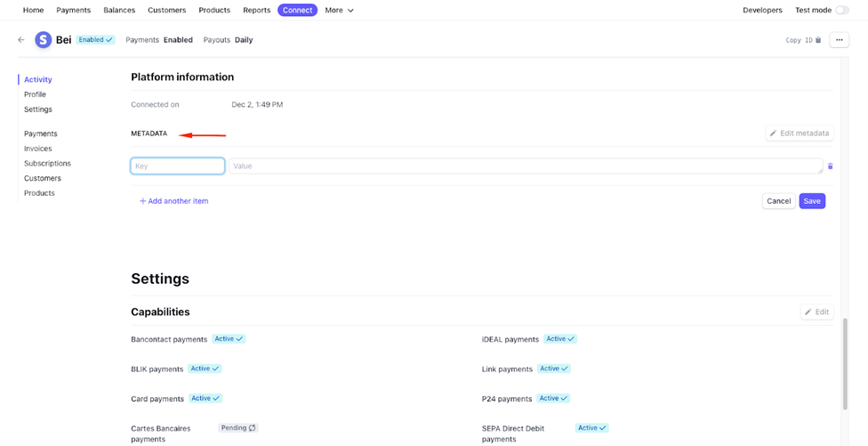Image resolution: width=868 pixels, height=446 pixels.
Task: Open the Balances tab
Action: pyautogui.click(x=119, y=10)
